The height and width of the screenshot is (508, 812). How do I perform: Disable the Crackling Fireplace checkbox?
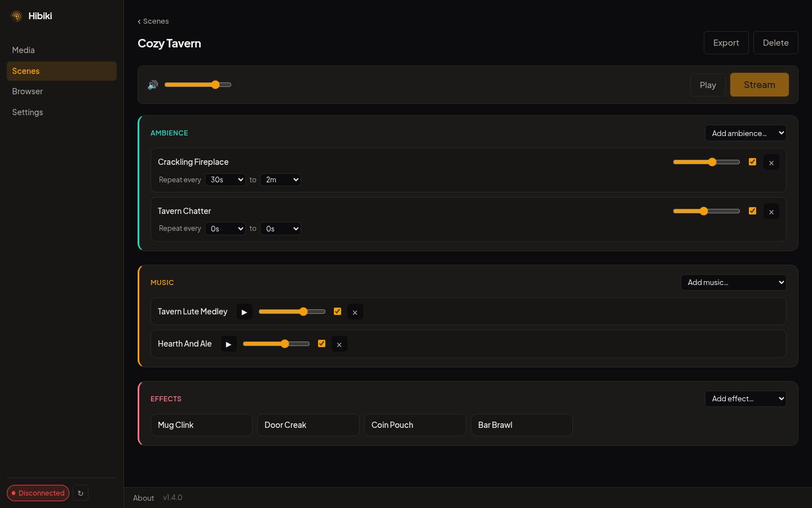coord(752,162)
